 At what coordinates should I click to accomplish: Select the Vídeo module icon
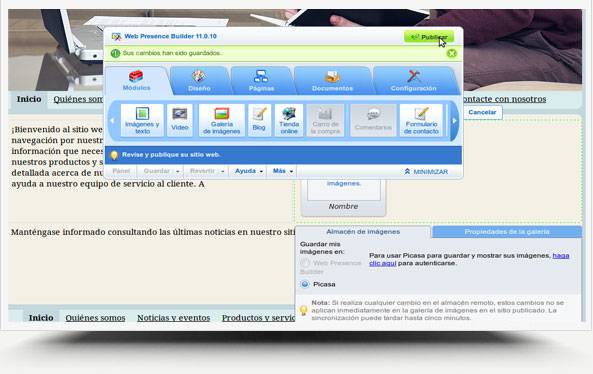180,120
